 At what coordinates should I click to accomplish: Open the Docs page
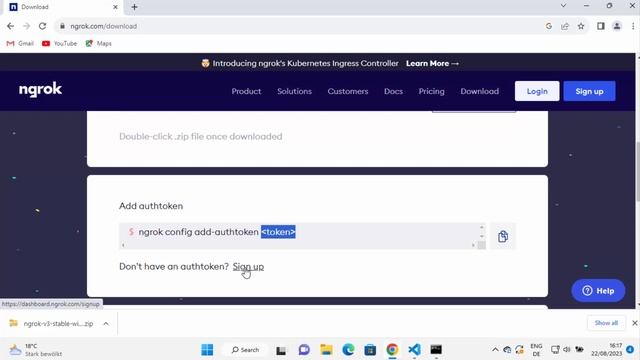click(x=393, y=91)
